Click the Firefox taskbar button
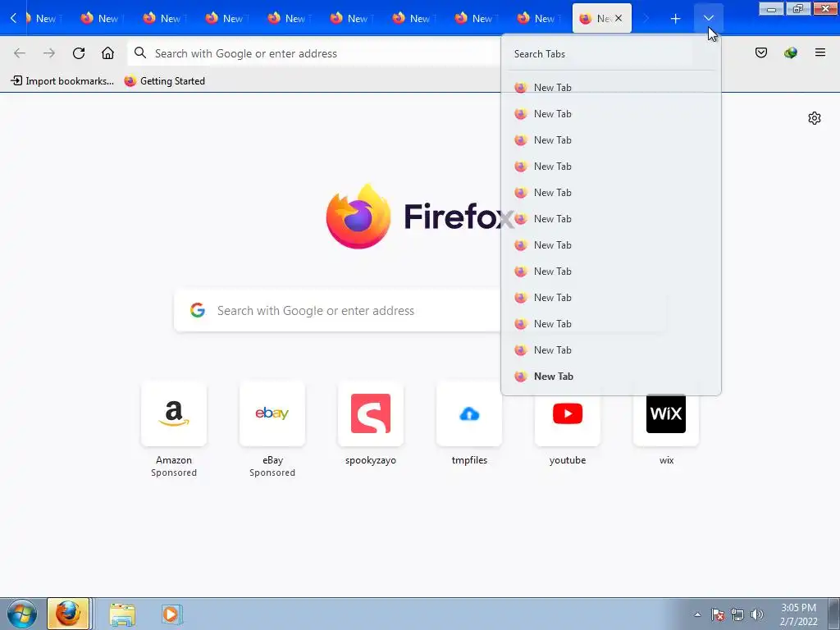 click(x=68, y=614)
